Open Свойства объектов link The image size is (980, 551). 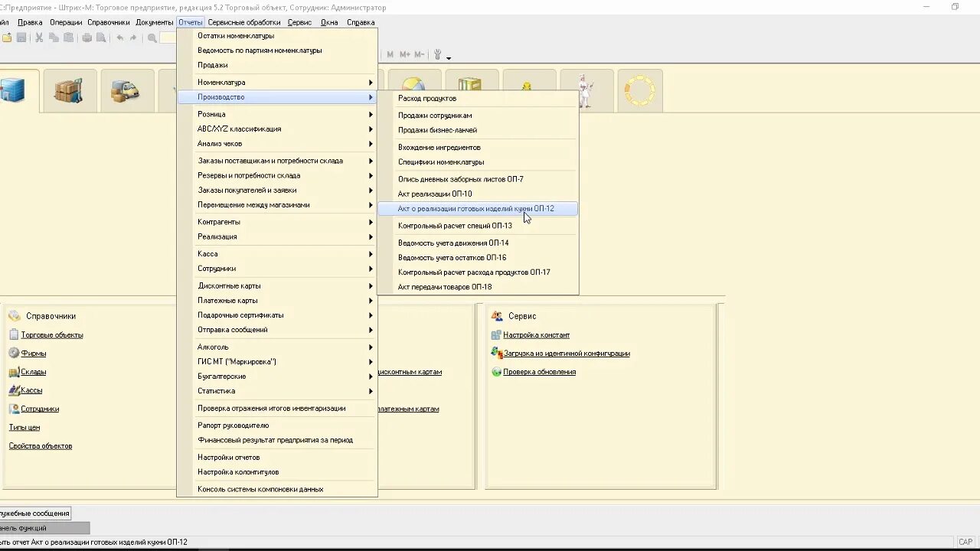[41, 446]
